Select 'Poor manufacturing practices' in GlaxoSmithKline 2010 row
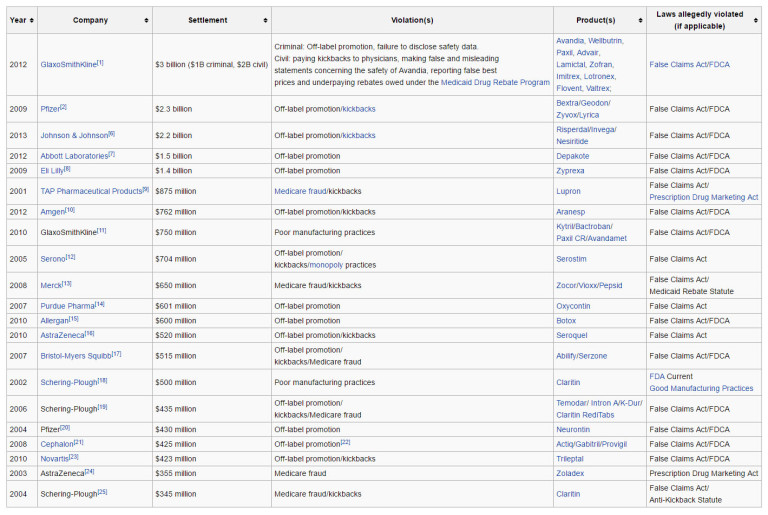768x515 pixels. click(x=324, y=232)
